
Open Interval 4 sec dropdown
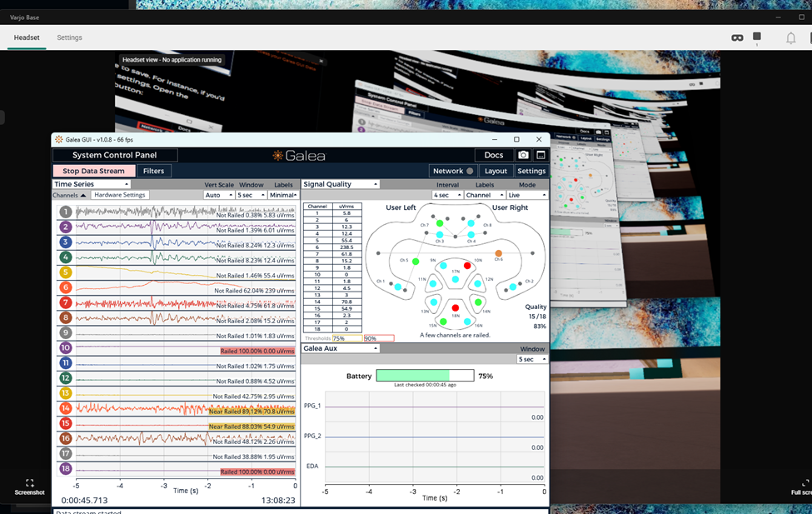[447, 195]
